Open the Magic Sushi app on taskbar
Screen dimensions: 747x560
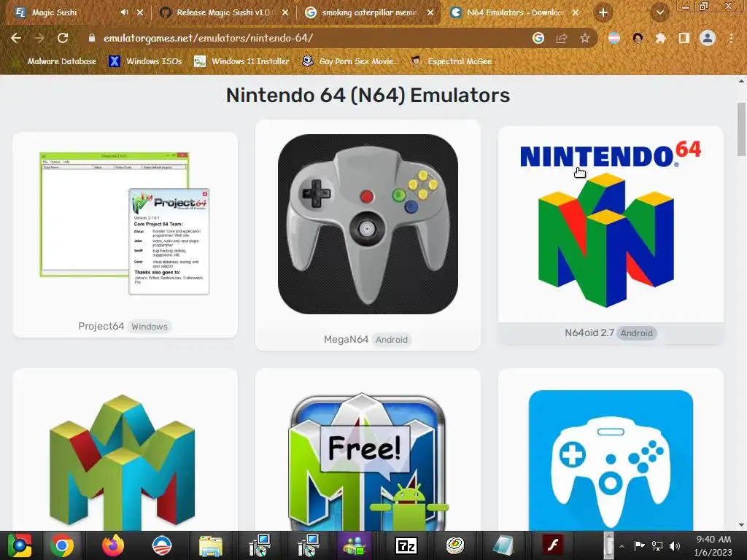455,545
